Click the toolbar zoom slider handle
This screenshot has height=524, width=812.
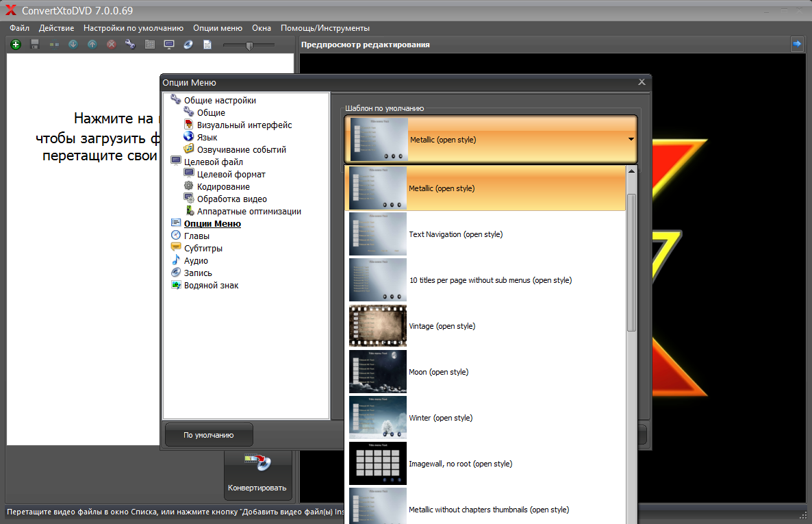tap(249, 45)
